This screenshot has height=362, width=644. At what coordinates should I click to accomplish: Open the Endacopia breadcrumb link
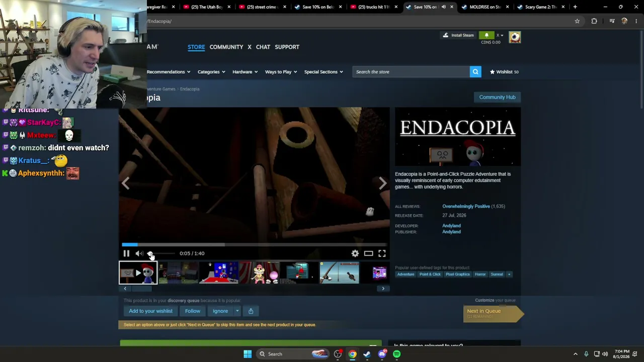[x=190, y=89]
